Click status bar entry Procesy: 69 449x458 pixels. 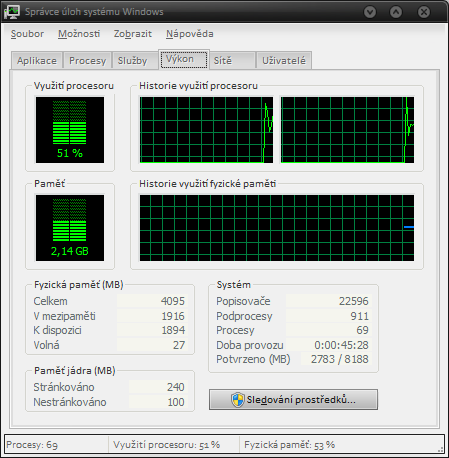[x=32, y=445]
